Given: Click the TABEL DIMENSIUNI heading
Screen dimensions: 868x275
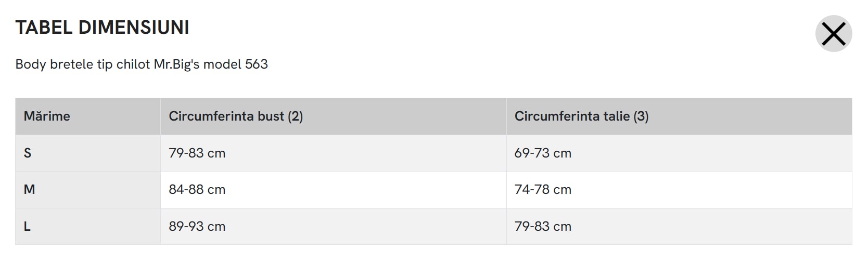Looking at the screenshot, I should point(102,28).
